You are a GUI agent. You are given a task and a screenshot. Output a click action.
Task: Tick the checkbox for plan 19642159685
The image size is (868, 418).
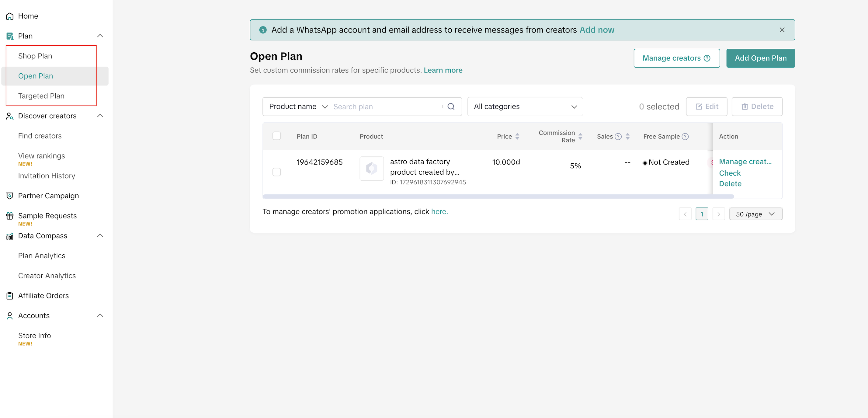coord(276,172)
